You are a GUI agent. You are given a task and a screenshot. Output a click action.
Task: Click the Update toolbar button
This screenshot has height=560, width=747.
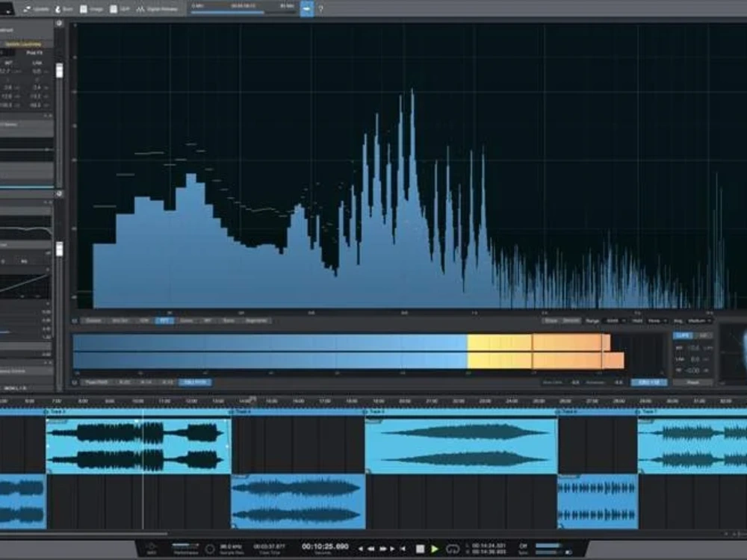coord(36,9)
